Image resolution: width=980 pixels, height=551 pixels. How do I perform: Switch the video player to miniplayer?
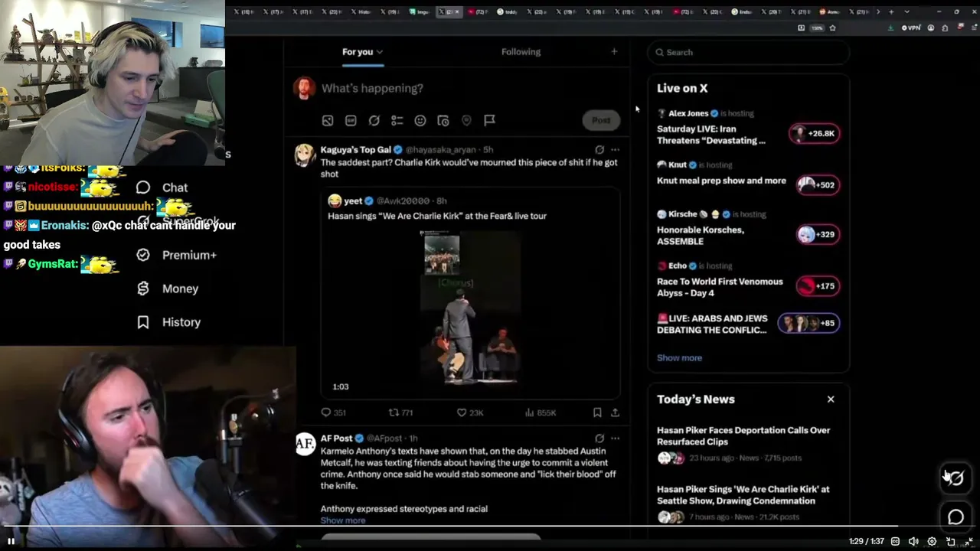(951, 542)
